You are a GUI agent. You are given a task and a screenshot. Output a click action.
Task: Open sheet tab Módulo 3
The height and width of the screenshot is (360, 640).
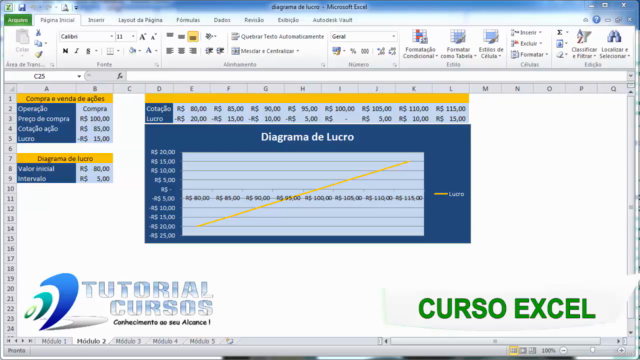coord(128,341)
